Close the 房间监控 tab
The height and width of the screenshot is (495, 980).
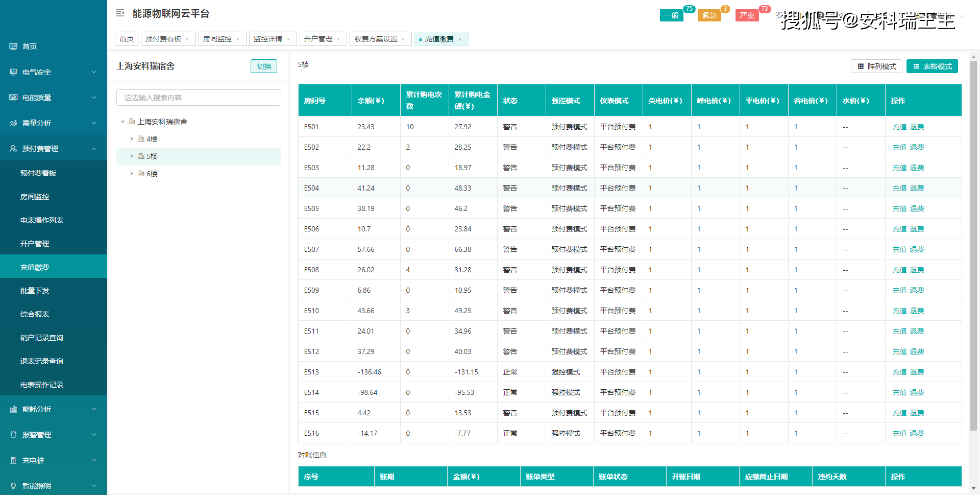[x=238, y=39]
